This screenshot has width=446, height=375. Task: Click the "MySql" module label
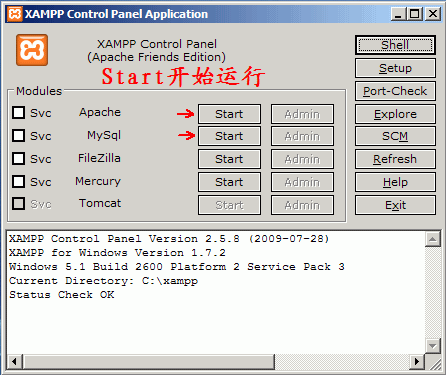104,135
